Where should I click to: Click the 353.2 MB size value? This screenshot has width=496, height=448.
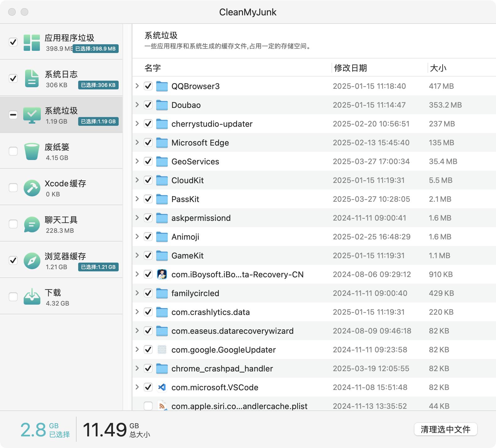pyautogui.click(x=445, y=105)
